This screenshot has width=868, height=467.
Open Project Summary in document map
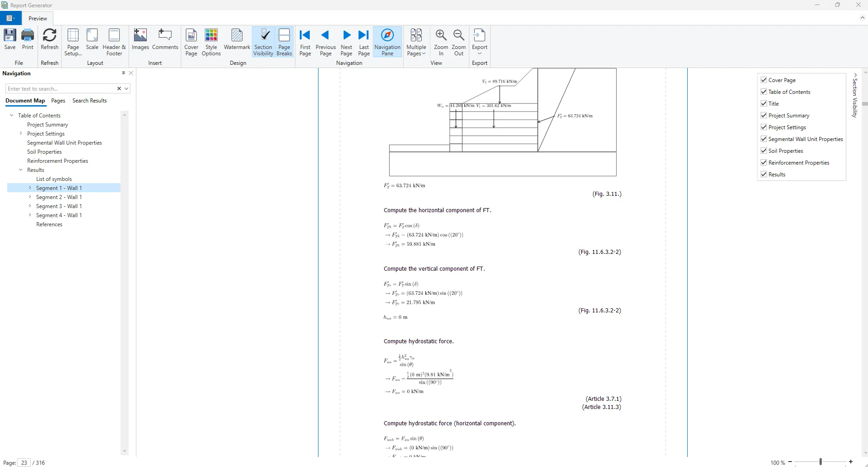coord(48,125)
